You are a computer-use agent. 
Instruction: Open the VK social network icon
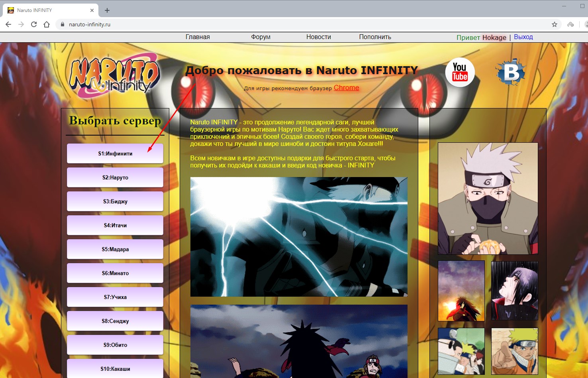click(511, 72)
